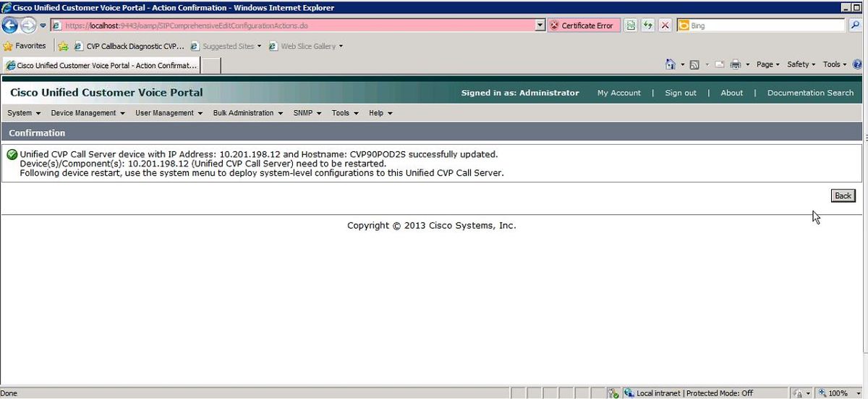This screenshot has height=399, width=868.
Task: Click the Back button
Action: 843,196
